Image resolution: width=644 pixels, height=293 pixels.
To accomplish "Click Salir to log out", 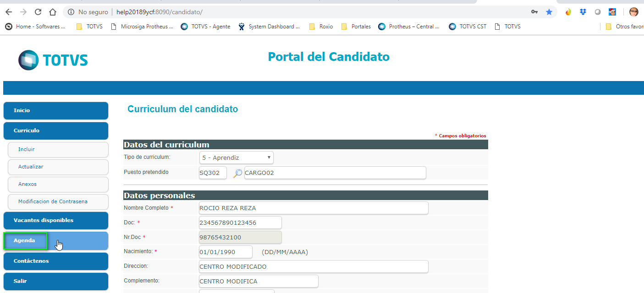I will 56,281.
